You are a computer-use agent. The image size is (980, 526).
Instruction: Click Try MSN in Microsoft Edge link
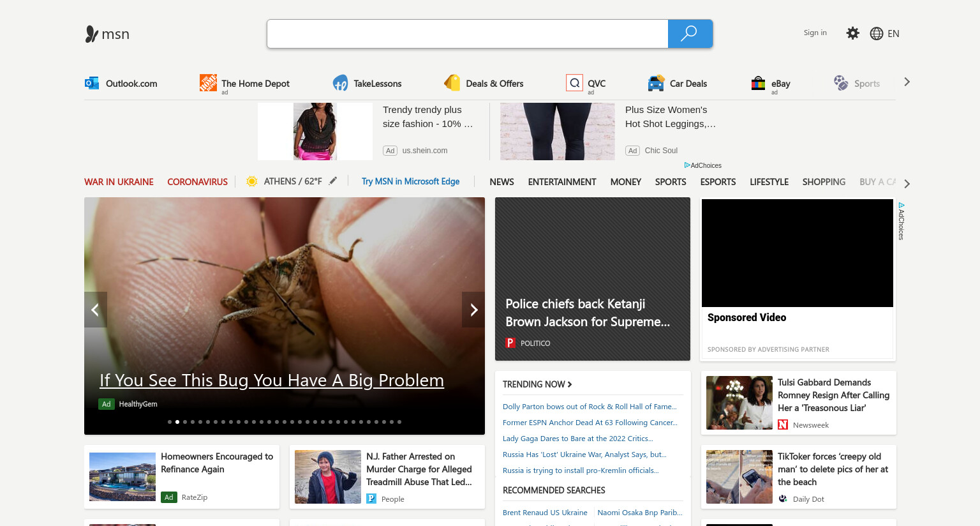tap(410, 181)
